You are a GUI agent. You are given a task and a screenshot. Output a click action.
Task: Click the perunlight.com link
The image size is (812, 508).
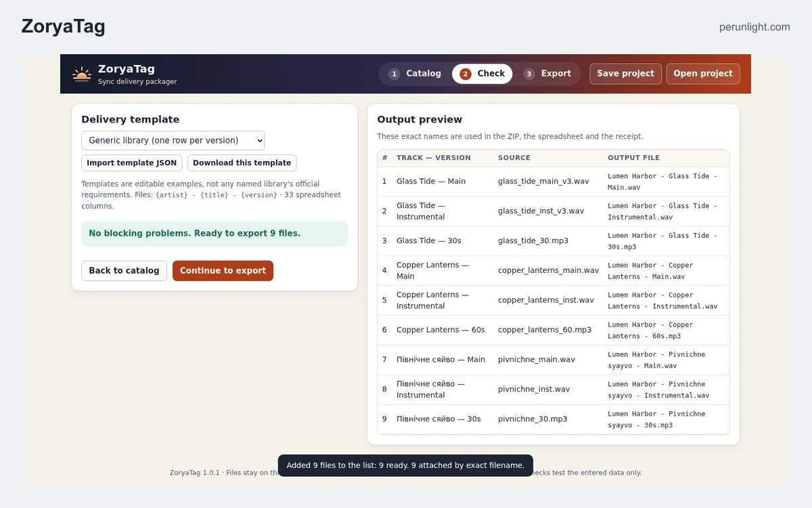tap(754, 27)
